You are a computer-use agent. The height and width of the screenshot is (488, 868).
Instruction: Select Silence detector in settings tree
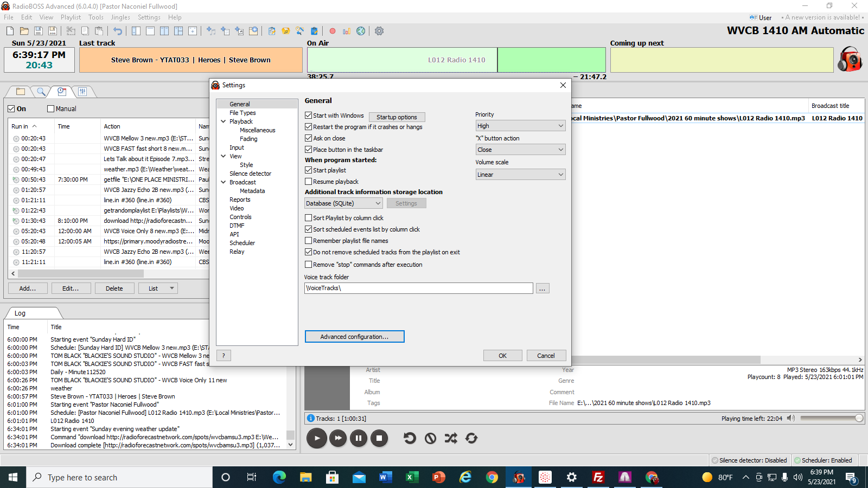[250, 174]
